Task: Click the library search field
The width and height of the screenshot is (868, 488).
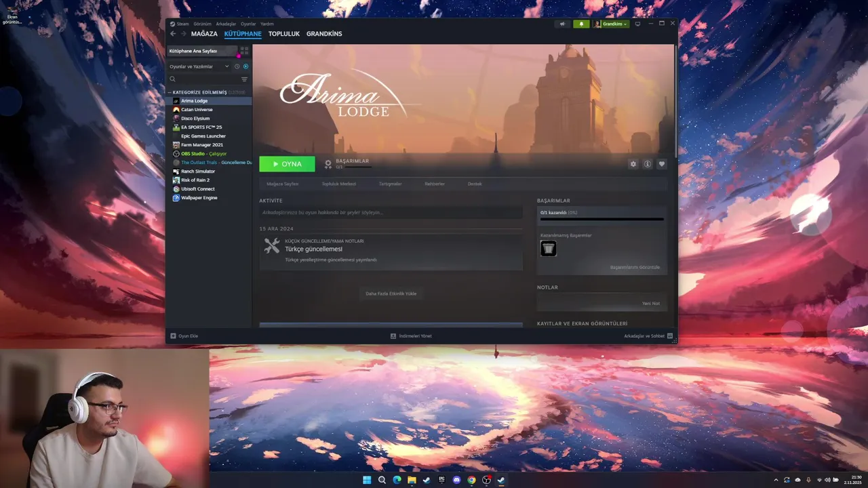Action: pos(203,79)
